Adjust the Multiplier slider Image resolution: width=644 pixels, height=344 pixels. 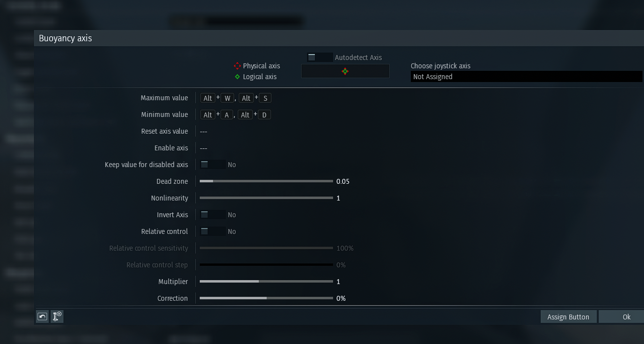[x=266, y=282]
